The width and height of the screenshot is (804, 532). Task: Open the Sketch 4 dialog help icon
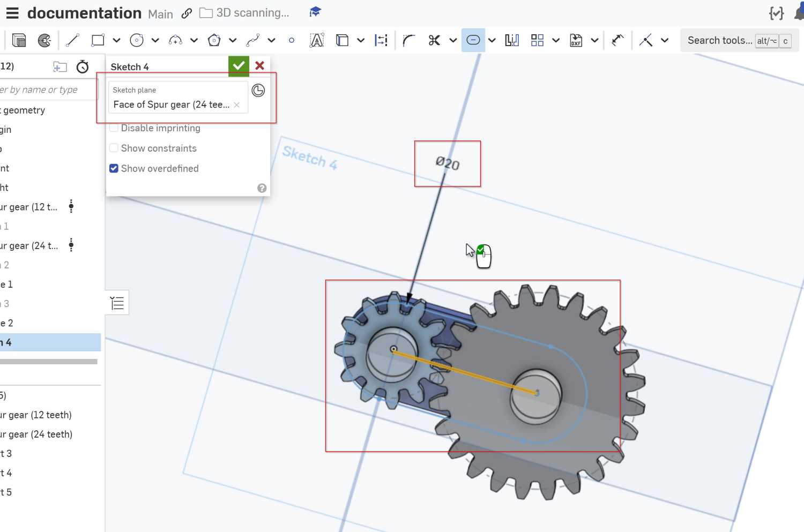(x=262, y=188)
